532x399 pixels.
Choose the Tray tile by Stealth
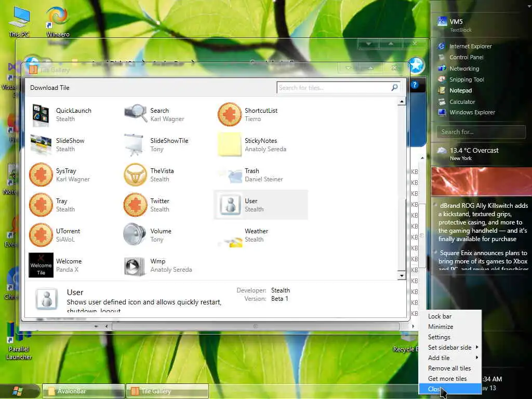(73, 205)
